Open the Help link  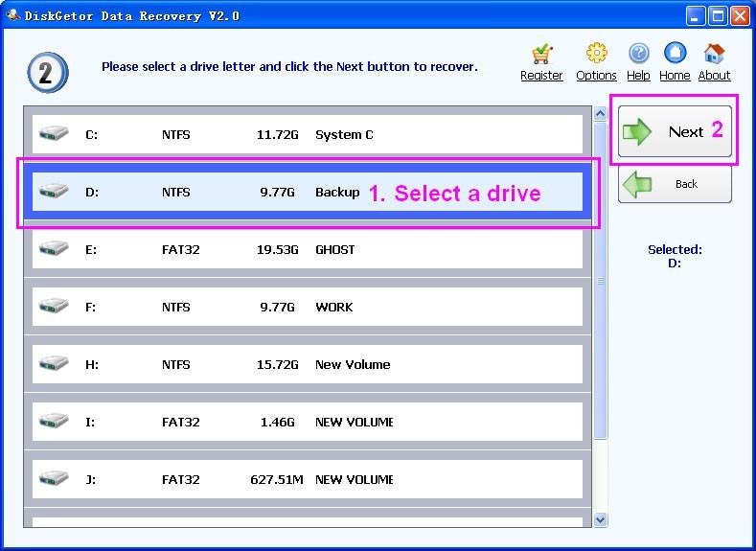click(638, 76)
